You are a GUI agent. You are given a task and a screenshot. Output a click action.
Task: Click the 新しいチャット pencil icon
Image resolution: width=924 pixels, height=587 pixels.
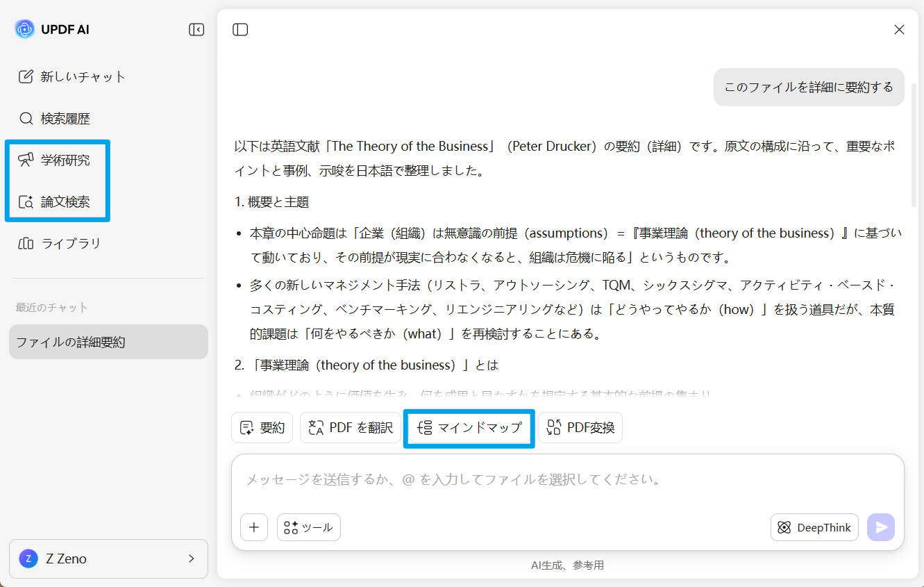coord(26,76)
